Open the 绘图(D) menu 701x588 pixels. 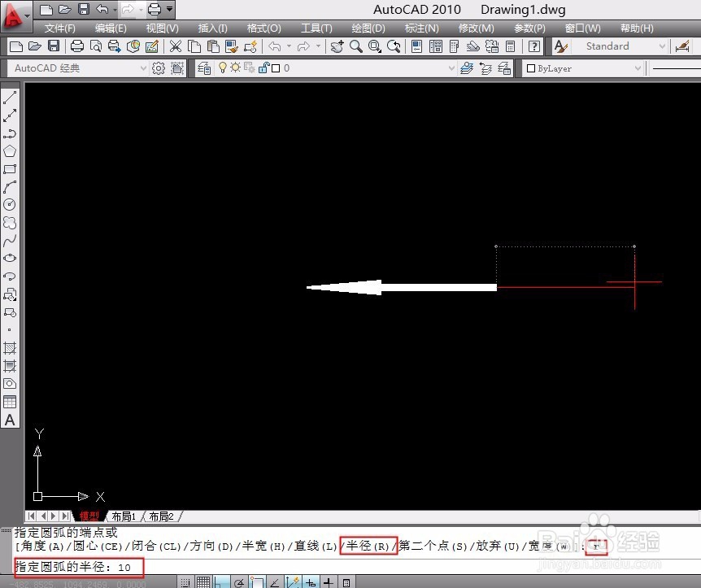point(368,28)
